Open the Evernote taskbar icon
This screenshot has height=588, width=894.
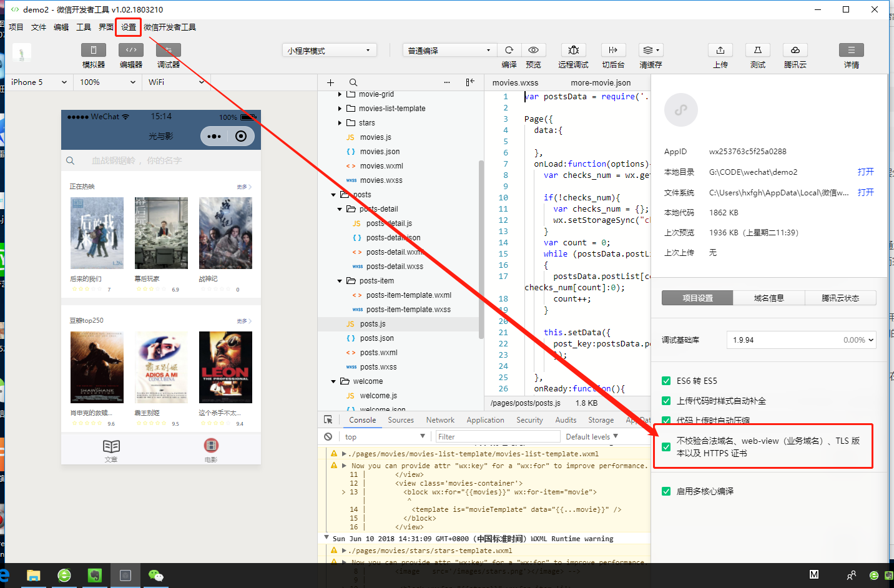coord(95,576)
